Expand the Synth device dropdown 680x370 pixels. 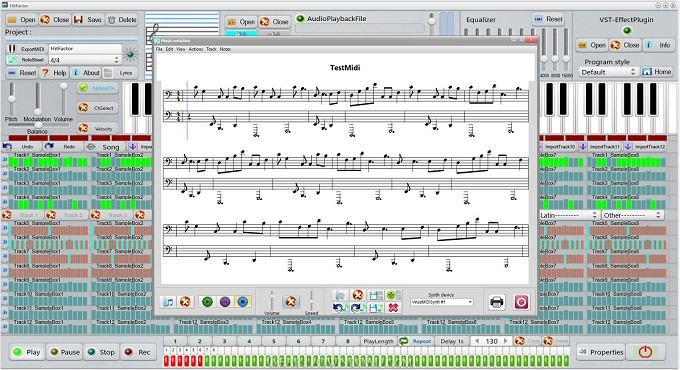point(441,302)
